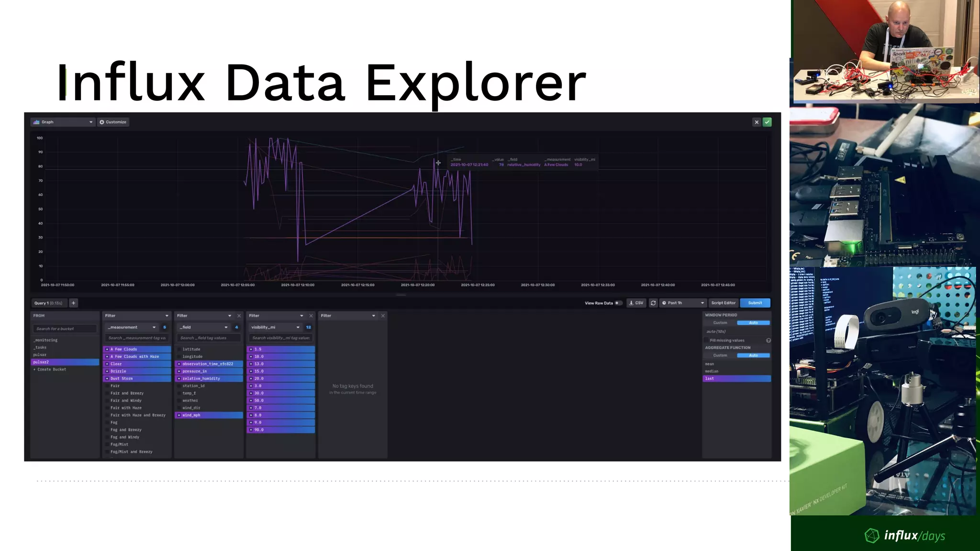This screenshot has width=980, height=551.
Task: Download results as CSV
Action: [x=636, y=303]
